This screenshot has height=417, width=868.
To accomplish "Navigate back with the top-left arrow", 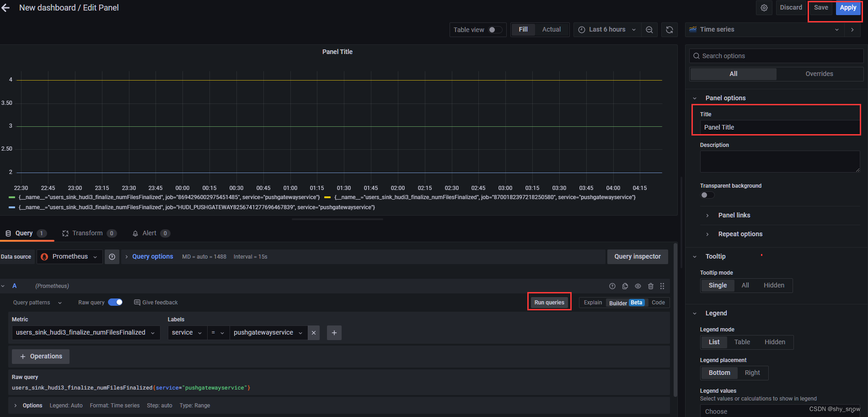I will coord(6,7).
